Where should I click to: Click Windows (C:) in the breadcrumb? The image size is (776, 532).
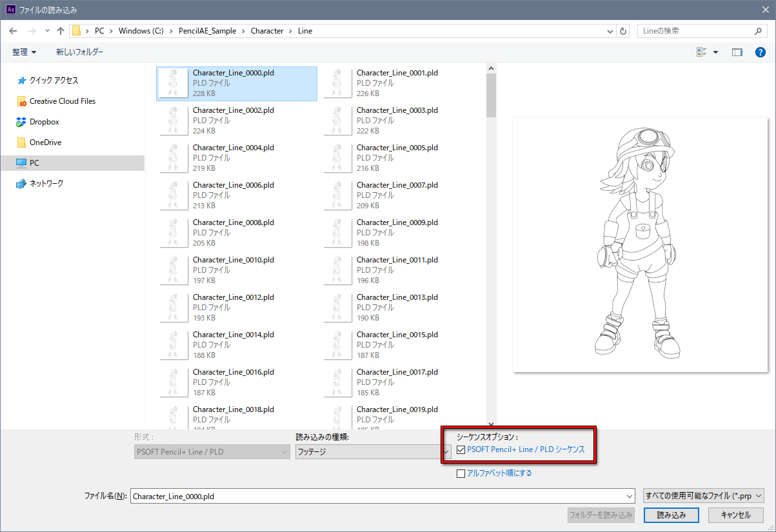[141, 31]
